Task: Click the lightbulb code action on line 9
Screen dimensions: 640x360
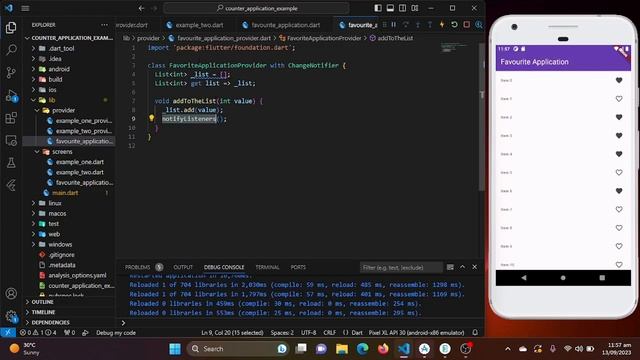Action: click(151, 118)
